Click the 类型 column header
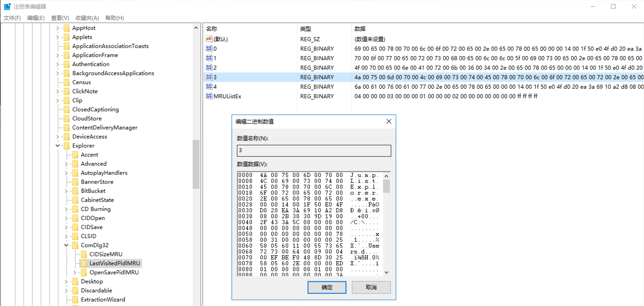The image size is (644, 306). coord(305,29)
